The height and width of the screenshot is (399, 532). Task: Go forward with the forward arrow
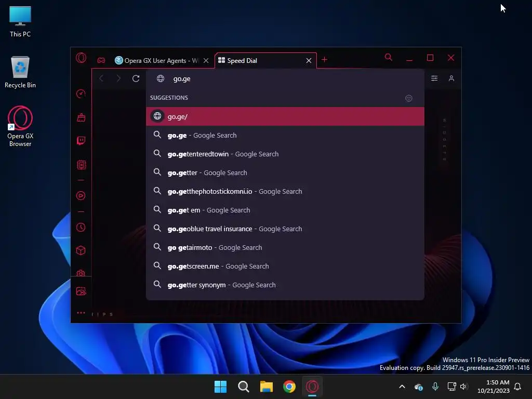coord(118,79)
